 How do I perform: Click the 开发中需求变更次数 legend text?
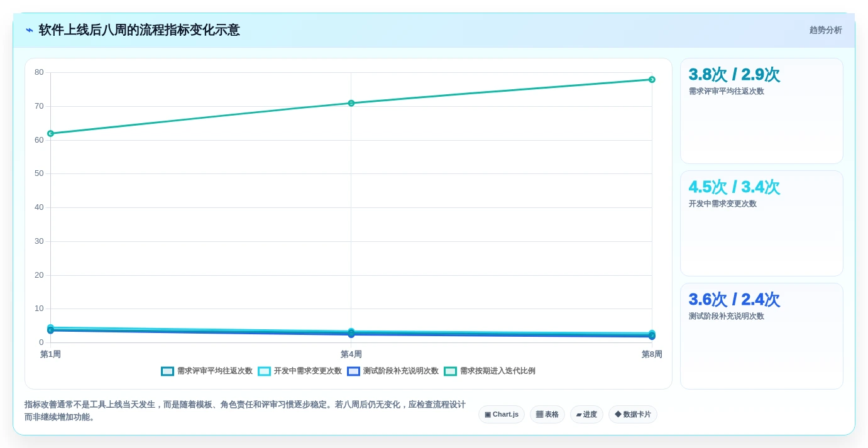(x=308, y=371)
